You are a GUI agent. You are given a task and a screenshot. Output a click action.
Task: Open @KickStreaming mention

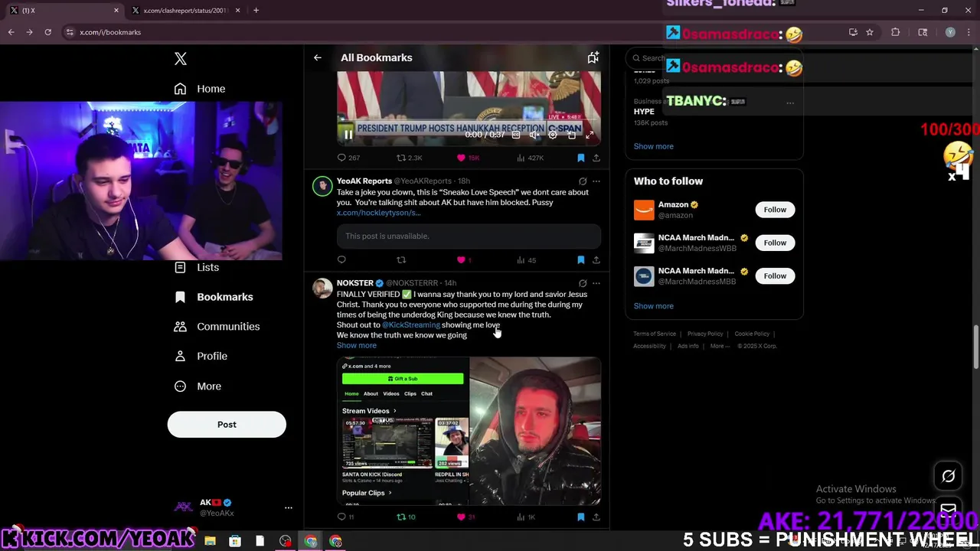pos(411,325)
